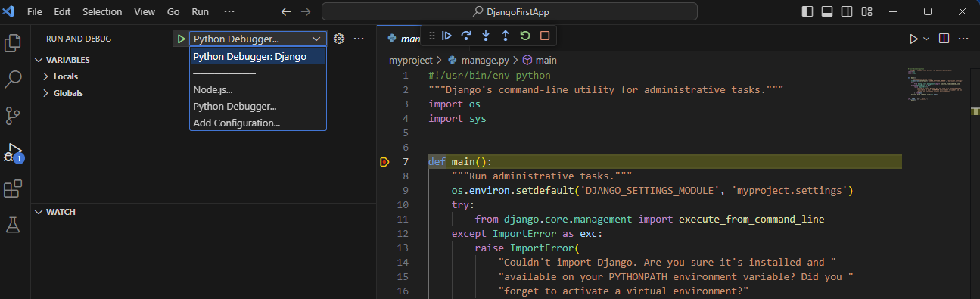This screenshot has height=299, width=980.
Task: Open the Search view in activity bar
Action: click(13, 79)
